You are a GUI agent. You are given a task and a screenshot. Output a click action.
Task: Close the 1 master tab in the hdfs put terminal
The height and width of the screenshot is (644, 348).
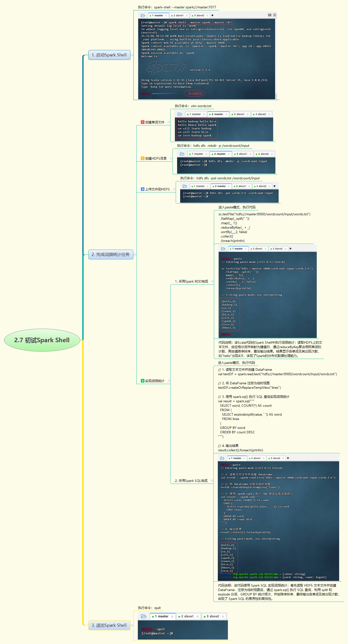tap(208, 186)
